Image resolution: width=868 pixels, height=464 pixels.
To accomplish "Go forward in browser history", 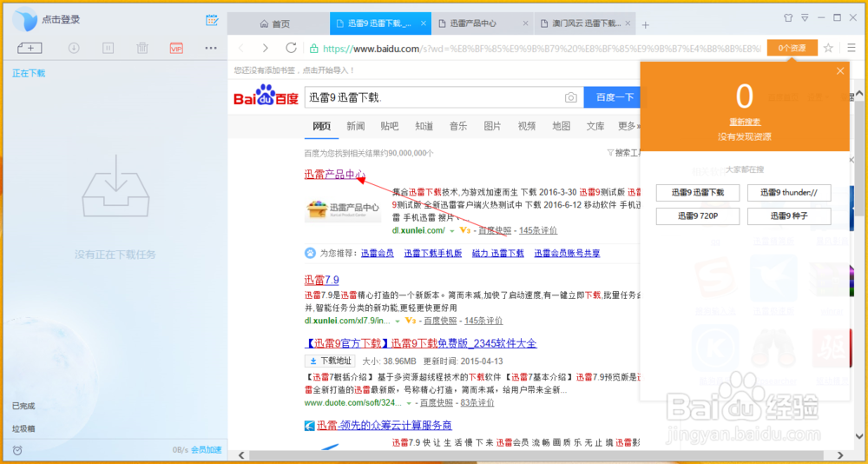I will pyautogui.click(x=266, y=49).
